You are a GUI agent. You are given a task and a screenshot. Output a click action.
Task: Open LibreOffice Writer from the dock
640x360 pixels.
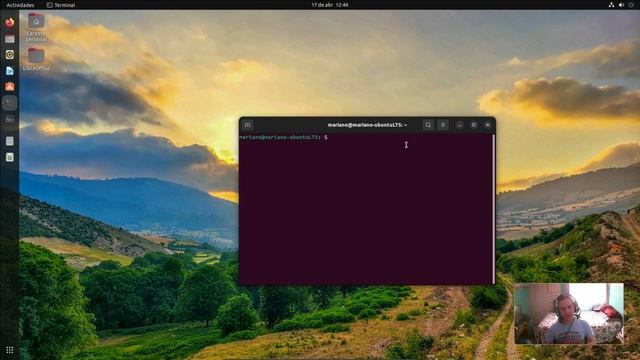[x=10, y=71]
